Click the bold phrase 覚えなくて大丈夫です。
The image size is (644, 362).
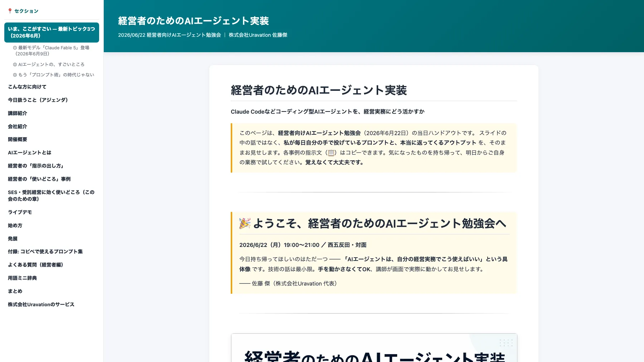(x=335, y=162)
